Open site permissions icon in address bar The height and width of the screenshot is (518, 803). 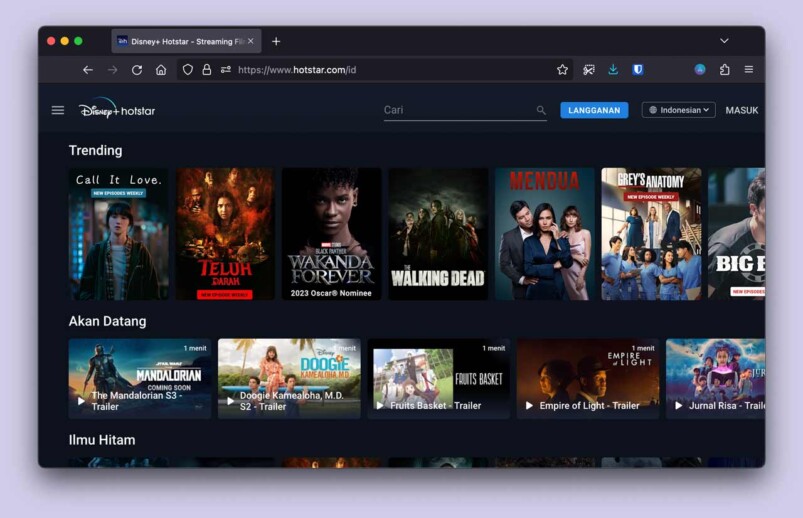(225, 70)
